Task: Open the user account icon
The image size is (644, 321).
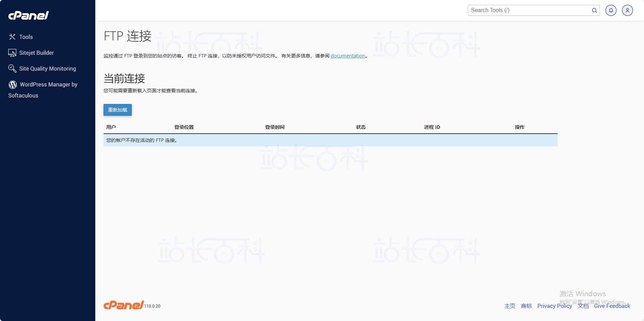Action: point(627,10)
